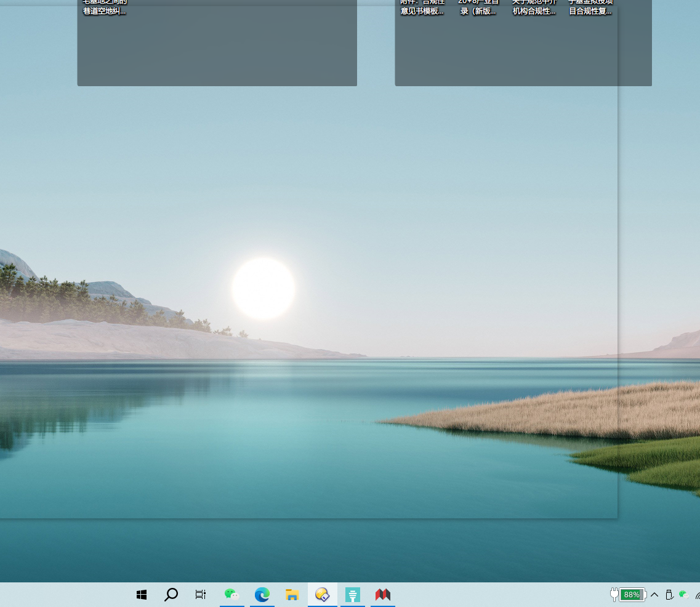700x607 pixels.
Task: Open the teal-icon app on the taskbar
Action: pyautogui.click(x=353, y=595)
